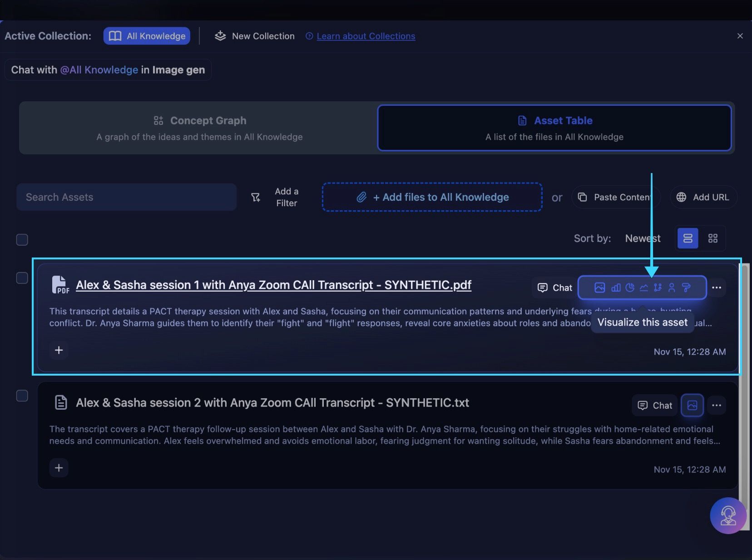This screenshot has height=560, width=752.
Task: Focus the Search Assets field
Action: point(126,197)
